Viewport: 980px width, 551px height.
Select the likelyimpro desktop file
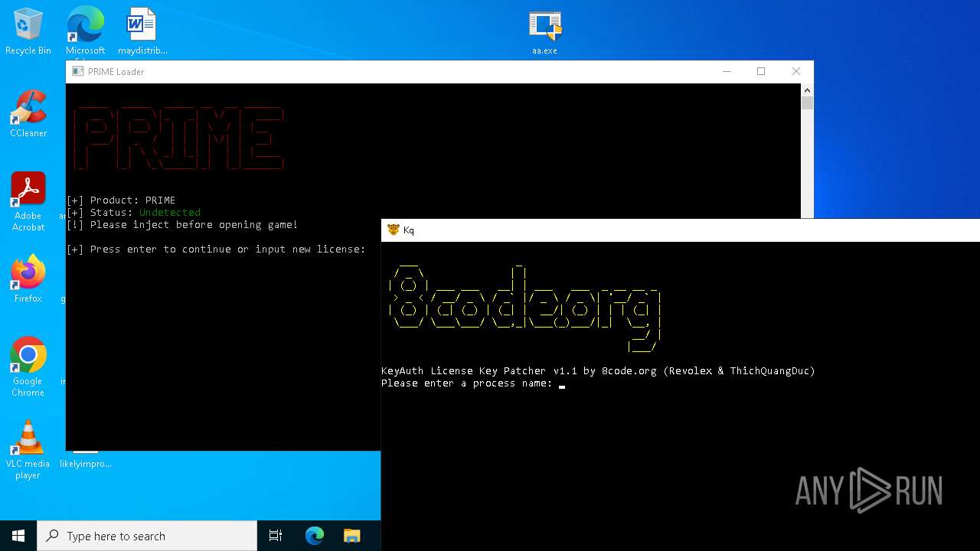click(85, 460)
